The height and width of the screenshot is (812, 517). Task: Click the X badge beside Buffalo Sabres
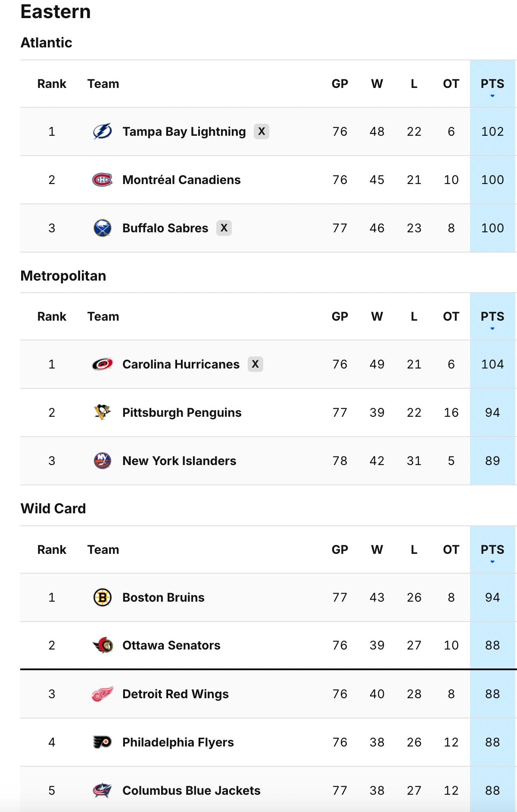225,228
